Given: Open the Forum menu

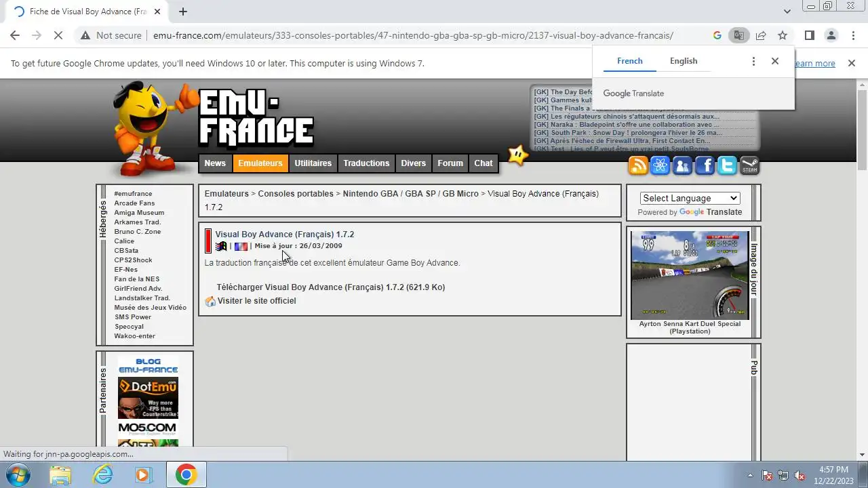Looking at the screenshot, I should point(450,163).
